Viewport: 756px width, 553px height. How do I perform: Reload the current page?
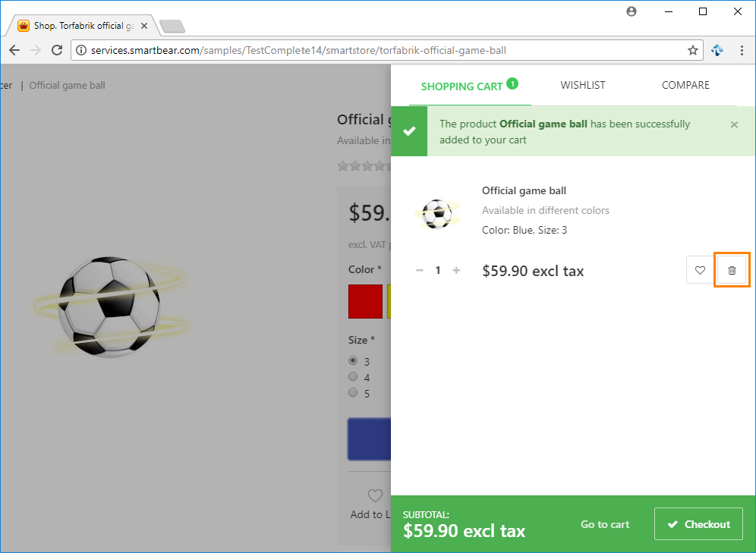[x=57, y=50]
